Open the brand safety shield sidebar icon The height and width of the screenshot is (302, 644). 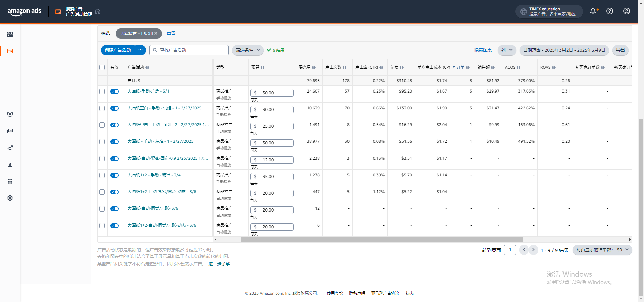click(x=10, y=114)
